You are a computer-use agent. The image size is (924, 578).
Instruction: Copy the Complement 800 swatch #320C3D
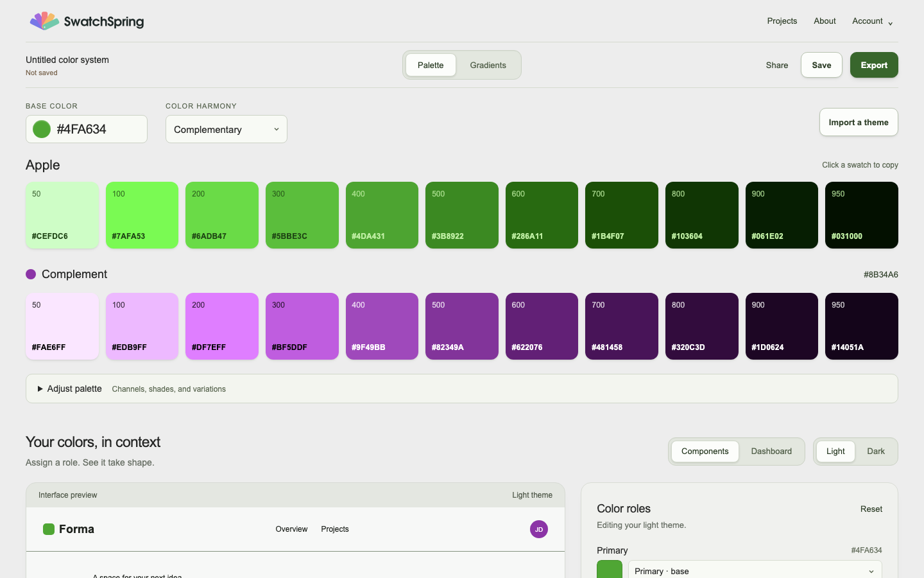coord(702,326)
